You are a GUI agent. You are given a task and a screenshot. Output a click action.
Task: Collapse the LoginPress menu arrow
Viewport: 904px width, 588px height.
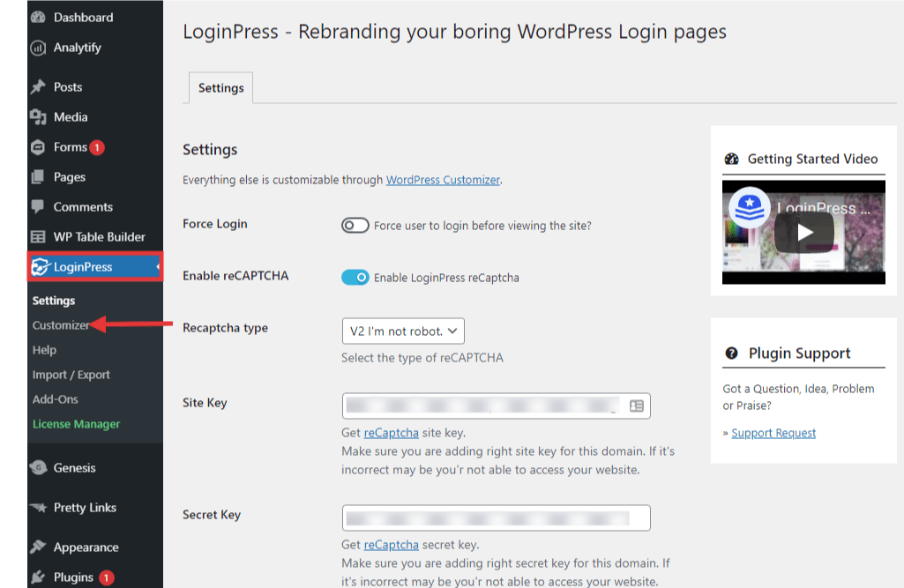(157, 267)
